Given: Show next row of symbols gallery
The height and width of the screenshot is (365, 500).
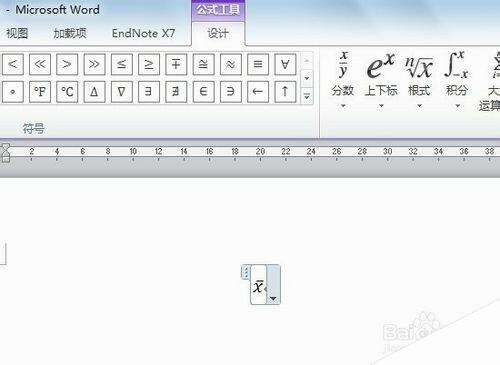Looking at the screenshot, I should pyautogui.click(x=307, y=78).
